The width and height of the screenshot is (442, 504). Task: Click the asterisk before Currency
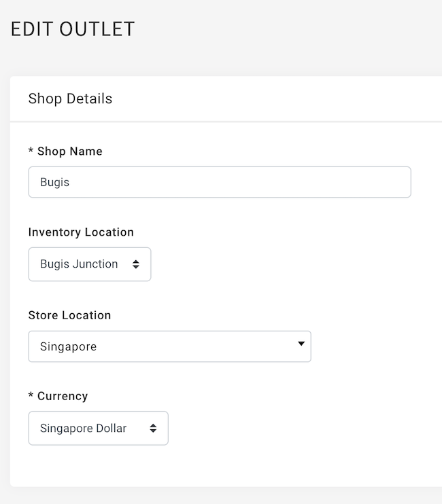click(x=31, y=395)
